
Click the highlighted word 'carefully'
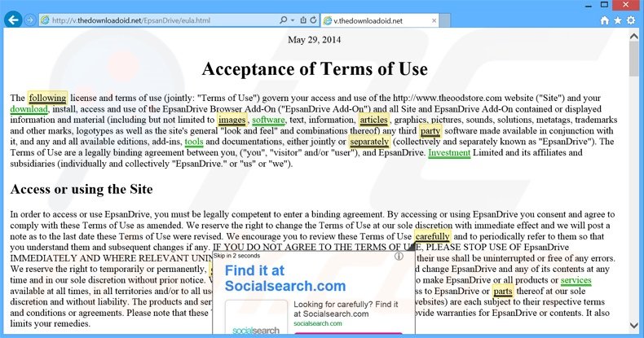(431, 236)
